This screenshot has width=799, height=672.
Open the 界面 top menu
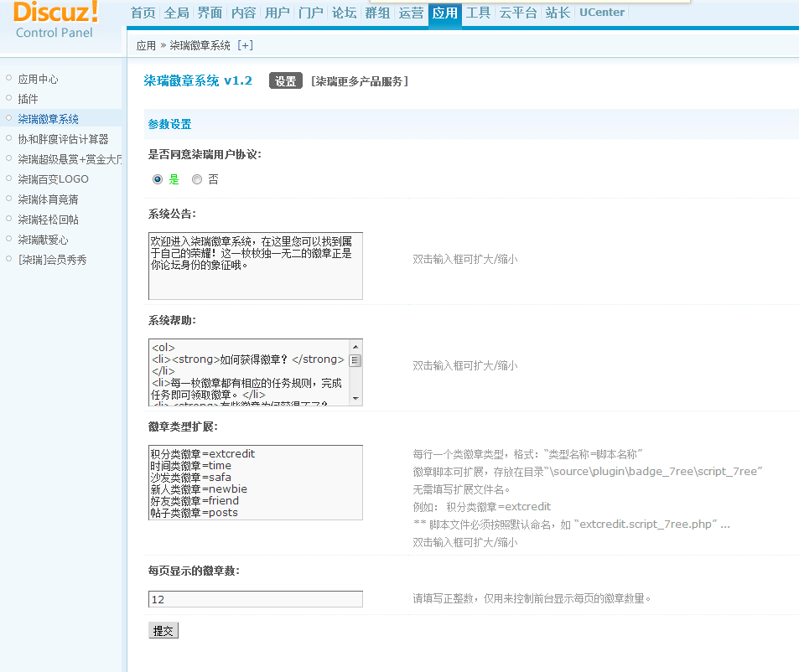pos(210,13)
